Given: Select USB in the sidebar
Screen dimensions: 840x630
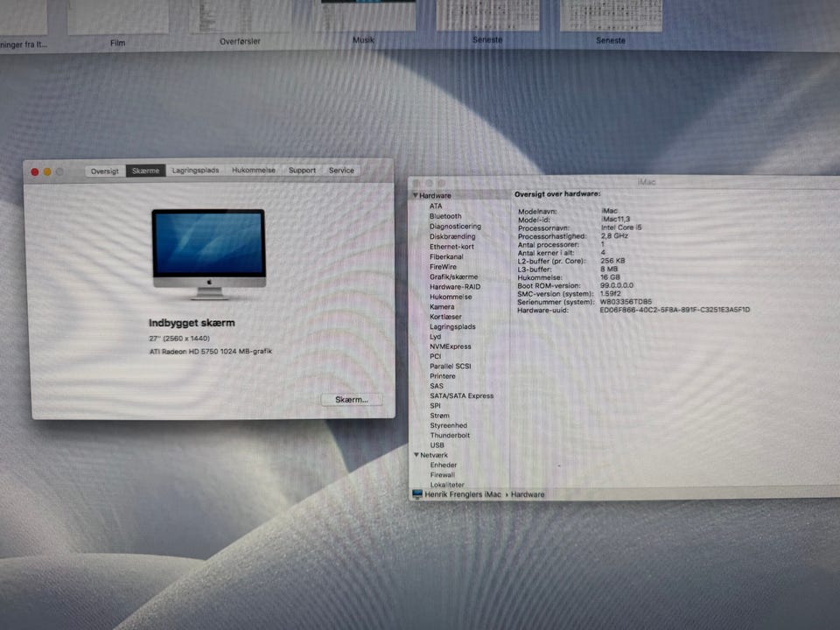Looking at the screenshot, I should click(437, 445).
